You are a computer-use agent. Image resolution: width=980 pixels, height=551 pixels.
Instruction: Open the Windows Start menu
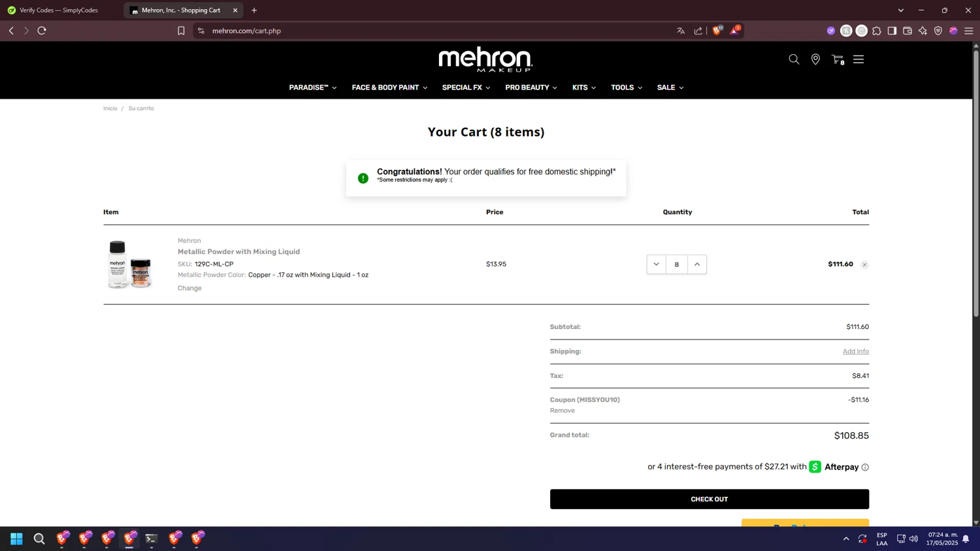[17, 539]
